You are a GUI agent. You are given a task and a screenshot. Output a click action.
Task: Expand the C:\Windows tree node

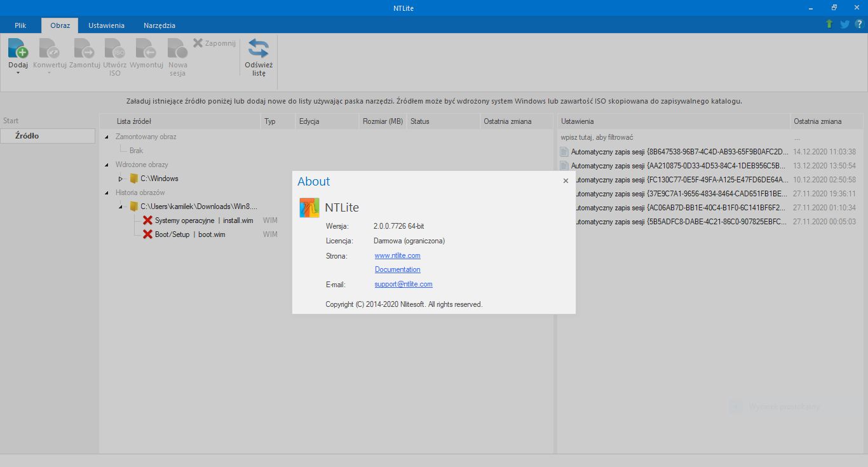[121, 179]
